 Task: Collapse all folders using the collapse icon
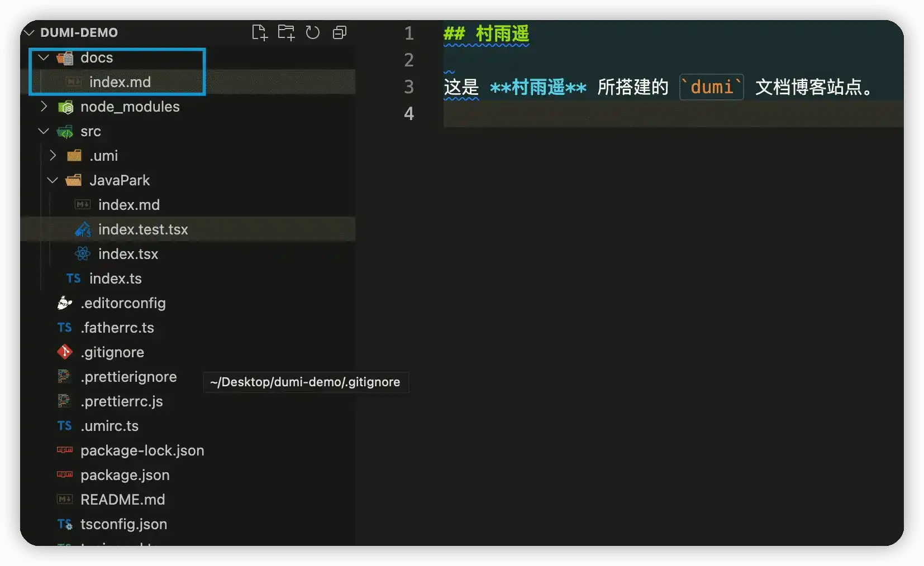click(x=340, y=32)
